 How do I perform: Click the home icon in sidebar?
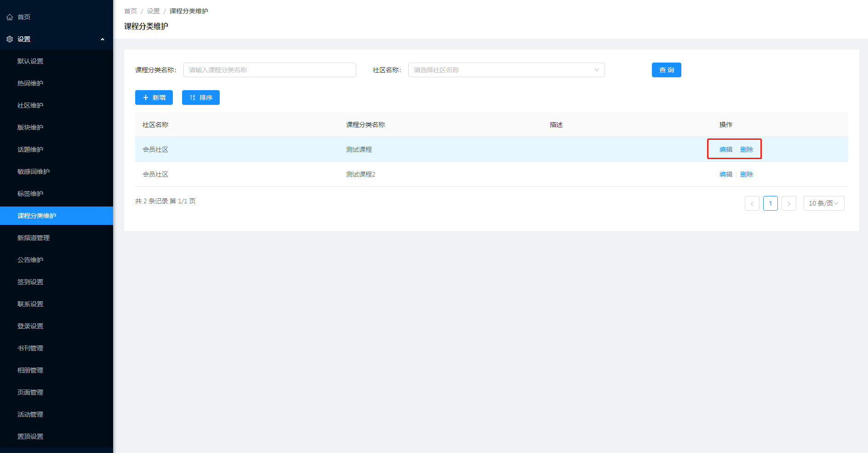pos(10,17)
